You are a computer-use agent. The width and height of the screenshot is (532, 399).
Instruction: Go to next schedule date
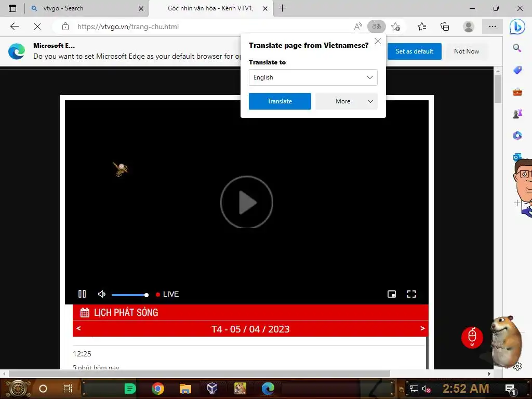[422, 328]
